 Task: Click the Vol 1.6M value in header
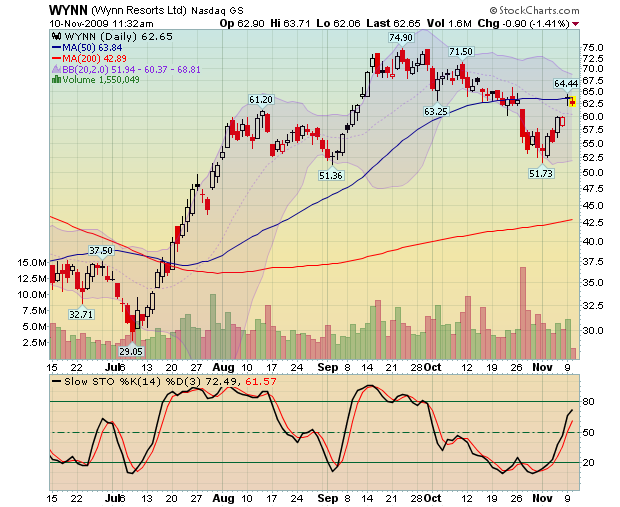tap(449, 24)
